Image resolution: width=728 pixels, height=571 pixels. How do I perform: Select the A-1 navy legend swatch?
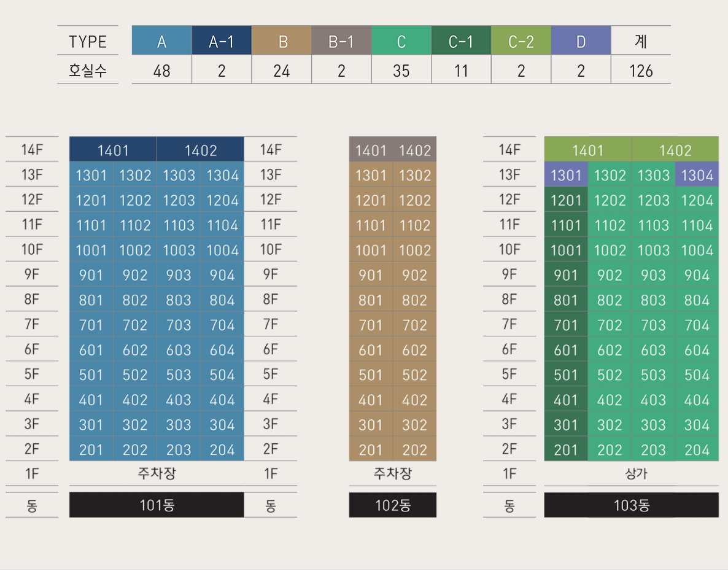[222, 41]
